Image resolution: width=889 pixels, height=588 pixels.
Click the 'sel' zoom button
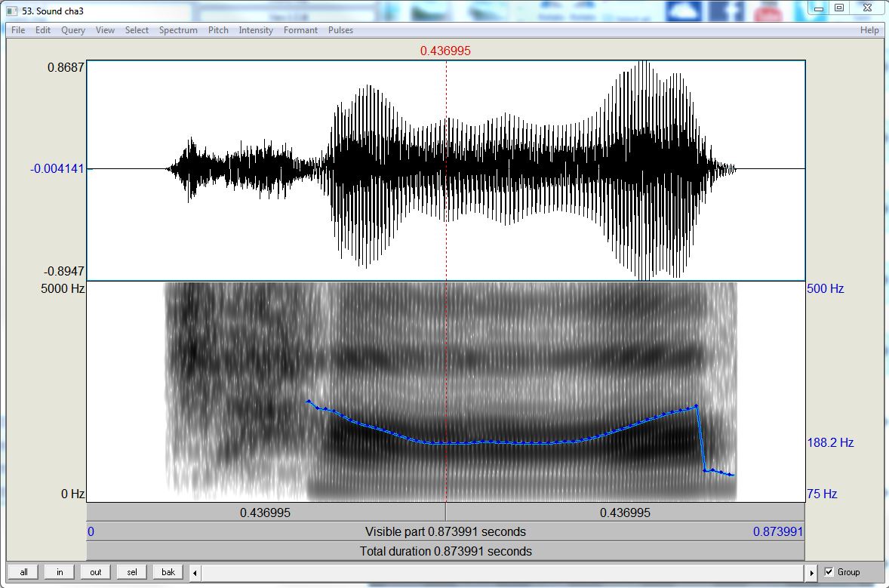(132, 572)
